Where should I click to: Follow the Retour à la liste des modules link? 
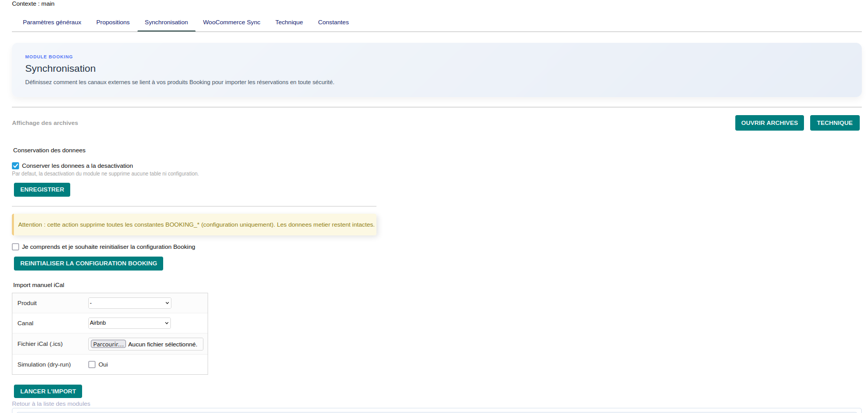pyautogui.click(x=51, y=404)
